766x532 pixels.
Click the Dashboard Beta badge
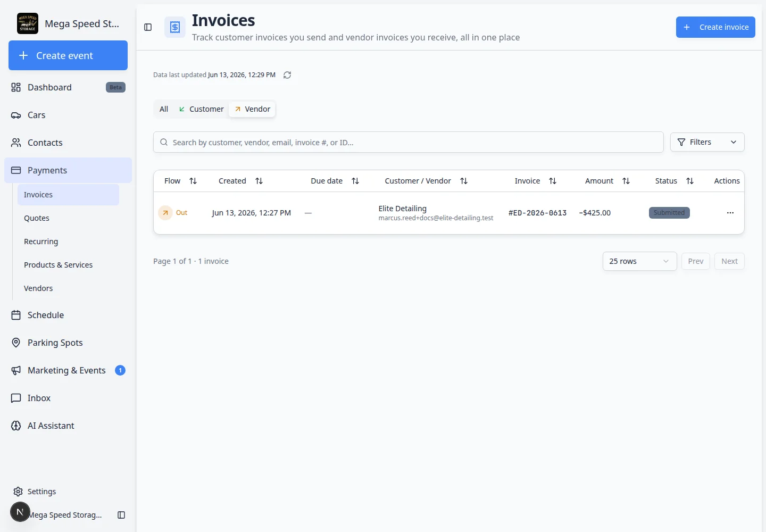click(x=115, y=87)
